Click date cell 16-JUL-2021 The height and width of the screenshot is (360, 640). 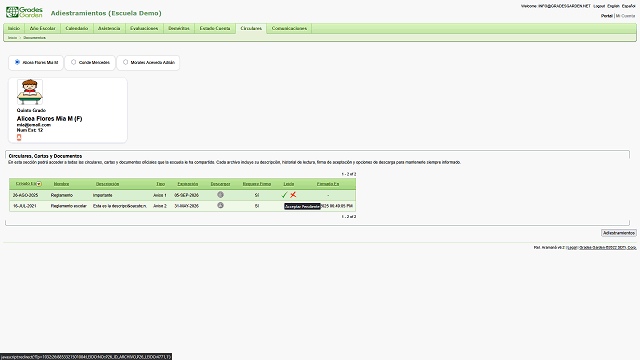25,206
